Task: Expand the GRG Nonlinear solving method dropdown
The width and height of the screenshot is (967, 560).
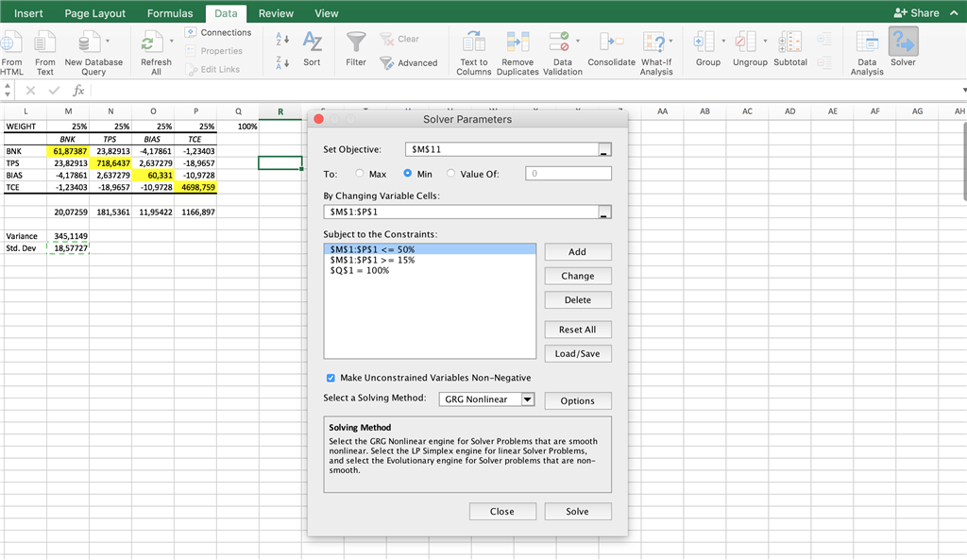Action: [527, 399]
